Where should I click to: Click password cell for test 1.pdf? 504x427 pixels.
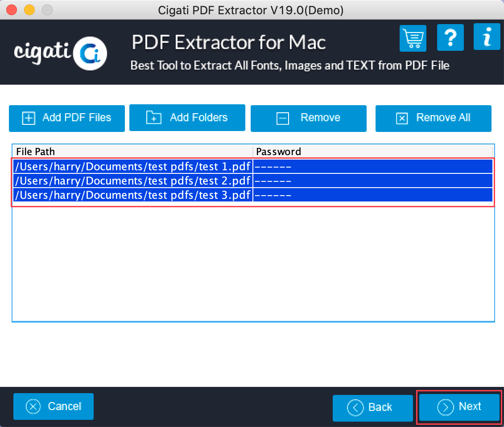(x=373, y=166)
